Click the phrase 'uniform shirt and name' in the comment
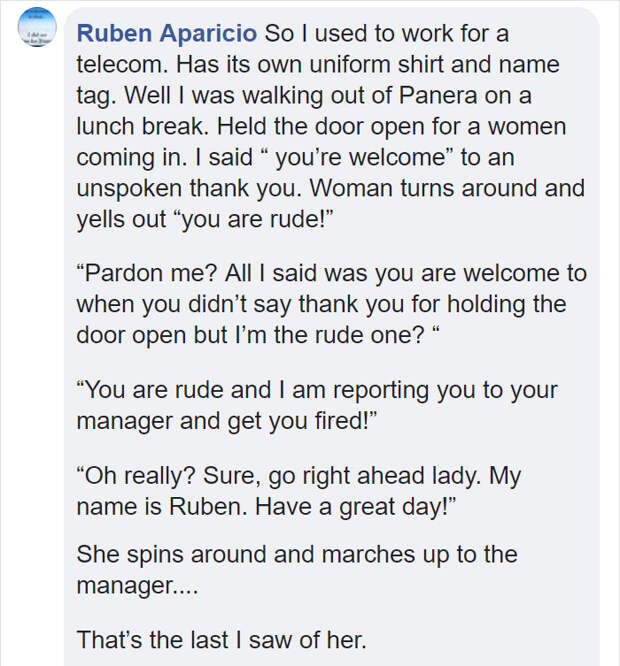 click(x=434, y=64)
